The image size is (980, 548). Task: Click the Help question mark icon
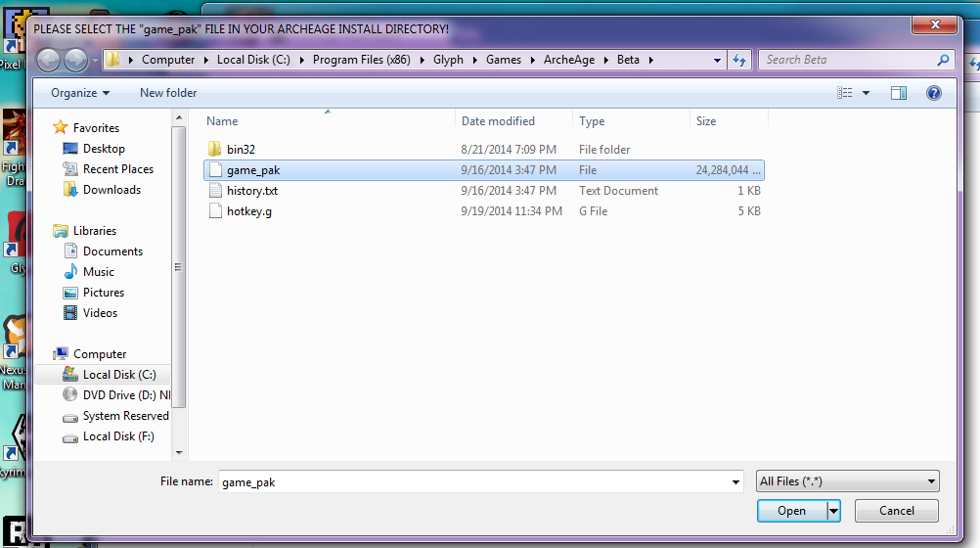pos(933,93)
